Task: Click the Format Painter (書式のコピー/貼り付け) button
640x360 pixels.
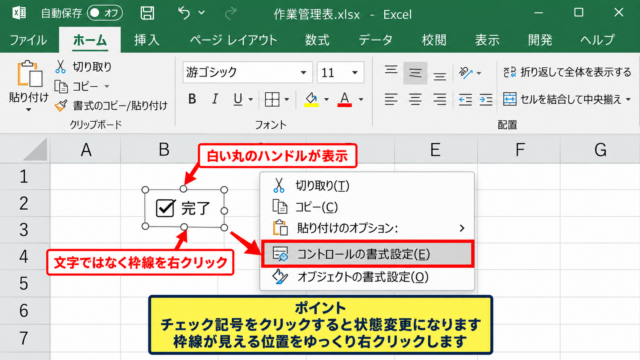Action: pyautogui.click(x=111, y=106)
